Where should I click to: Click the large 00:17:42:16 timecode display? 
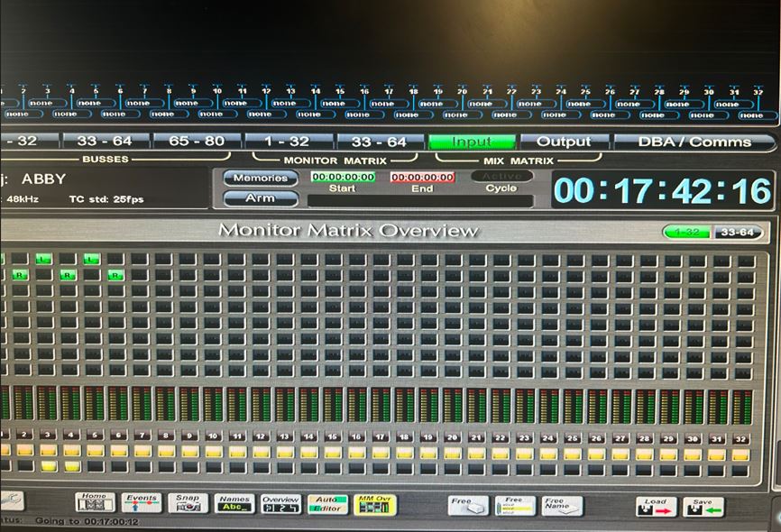point(663,191)
